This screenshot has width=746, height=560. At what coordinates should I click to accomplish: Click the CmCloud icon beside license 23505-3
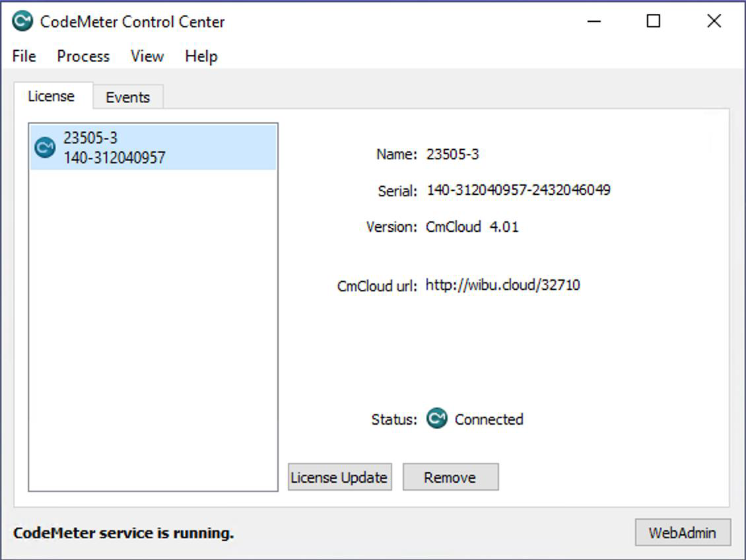pos(45,147)
